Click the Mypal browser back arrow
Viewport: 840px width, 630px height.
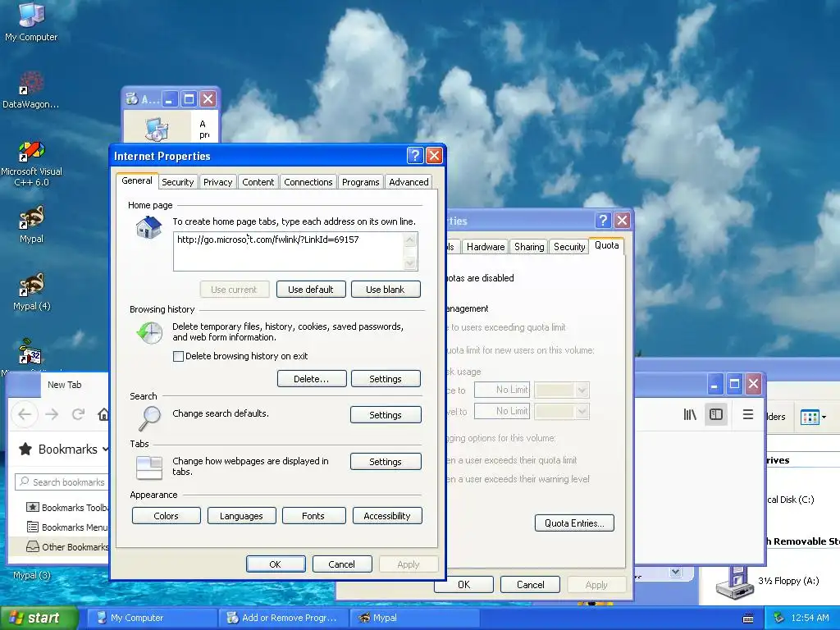point(25,414)
